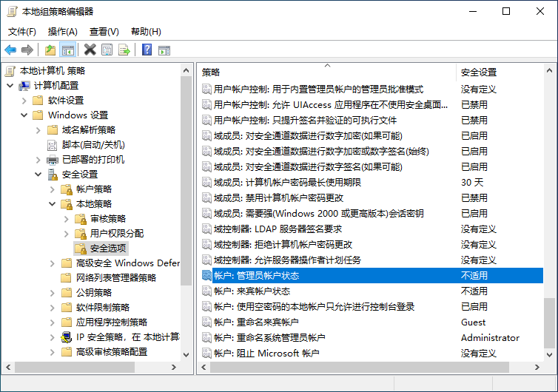558x392 pixels.
Task: Click the blue Help question mark icon
Action: pos(147,50)
